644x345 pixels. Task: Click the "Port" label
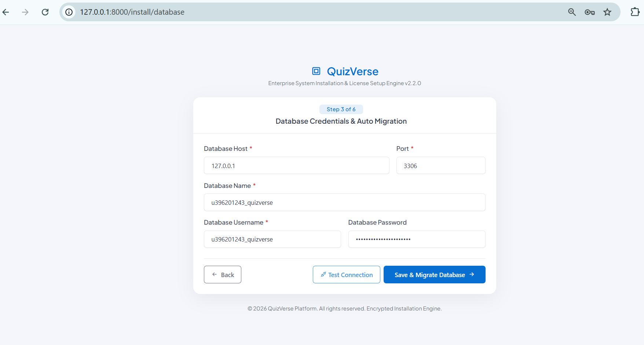[x=402, y=149]
